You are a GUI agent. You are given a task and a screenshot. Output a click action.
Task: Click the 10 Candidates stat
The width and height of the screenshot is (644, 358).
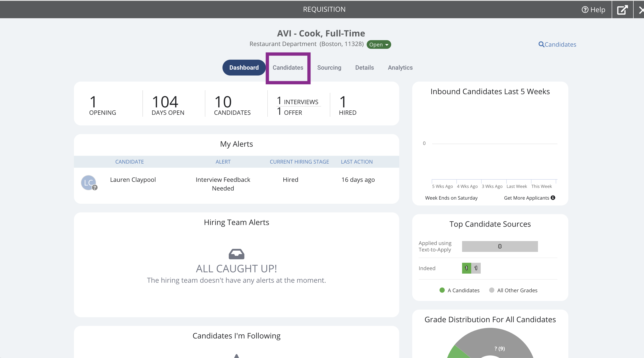coord(232,105)
